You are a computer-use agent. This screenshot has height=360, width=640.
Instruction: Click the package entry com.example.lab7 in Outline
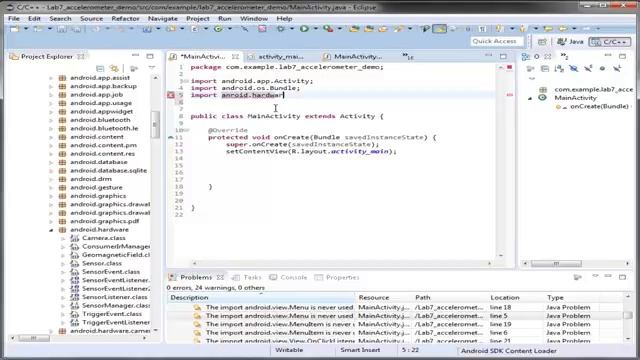pos(593,89)
